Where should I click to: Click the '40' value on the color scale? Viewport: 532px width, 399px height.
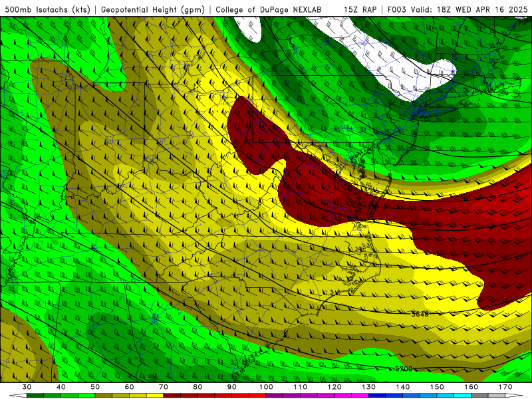pyautogui.click(x=61, y=387)
